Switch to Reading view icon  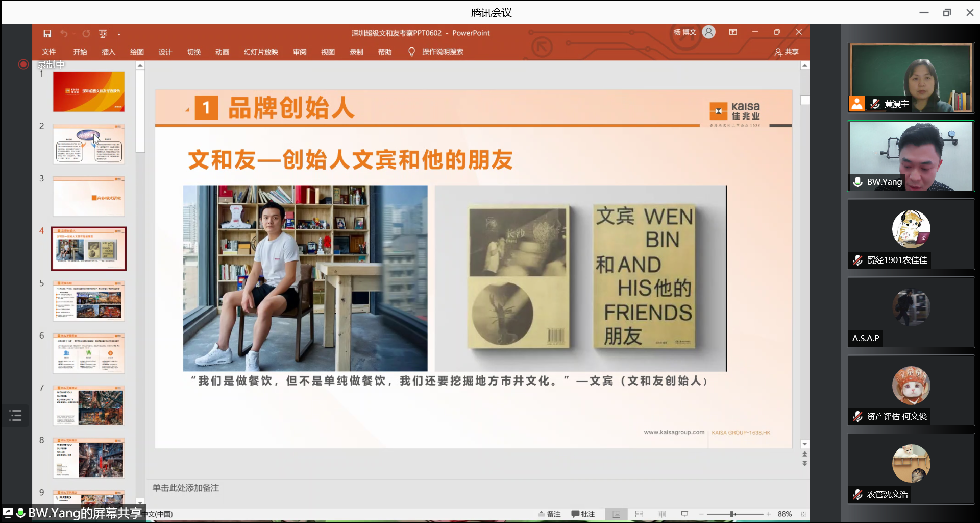[662, 514]
